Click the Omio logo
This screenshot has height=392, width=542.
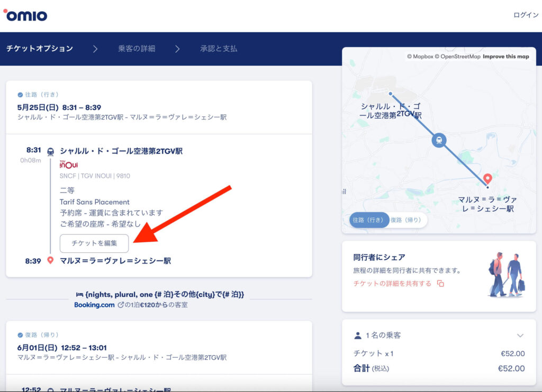click(x=25, y=15)
